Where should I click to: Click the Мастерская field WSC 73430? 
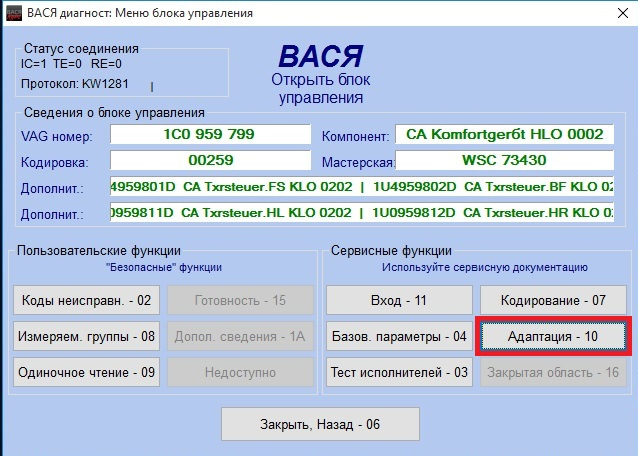point(505,160)
